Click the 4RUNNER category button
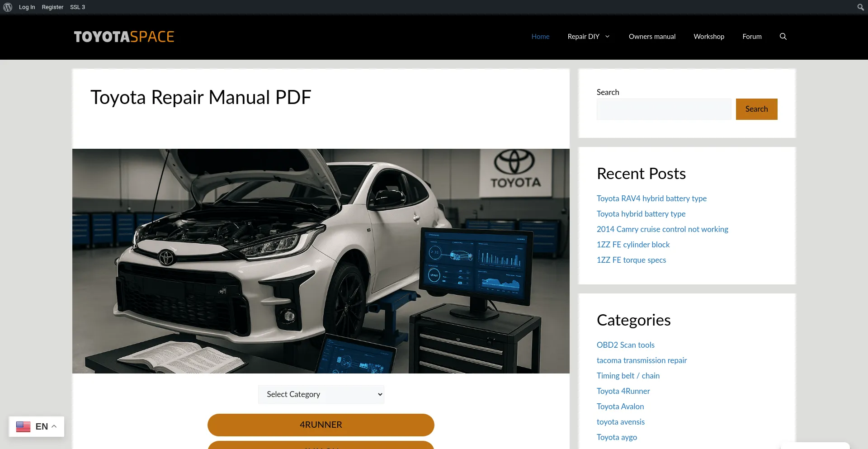 pyautogui.click(x=321, y=425)
